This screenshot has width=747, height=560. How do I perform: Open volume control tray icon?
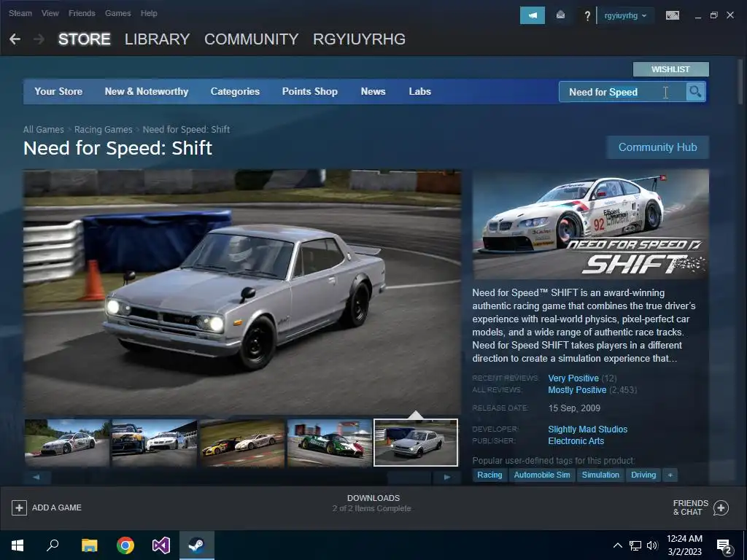click(652, 545)
